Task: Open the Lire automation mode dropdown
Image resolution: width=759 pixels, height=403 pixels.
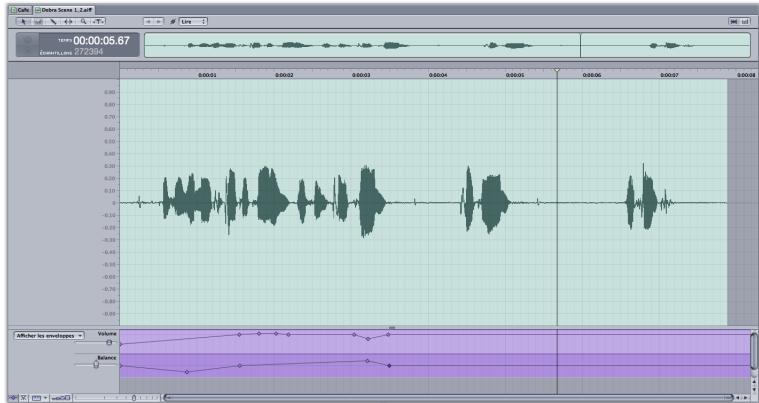Action: click(x=193, y=21)
